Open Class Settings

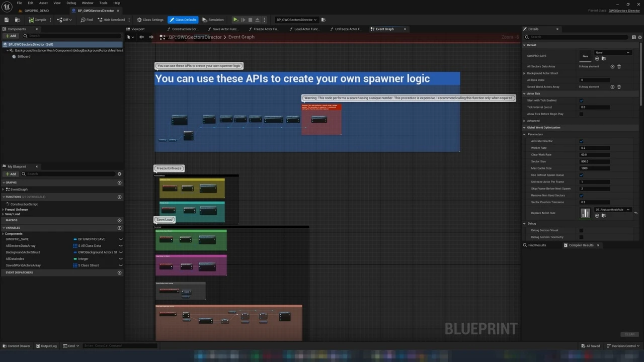click(x=150, y=20)
